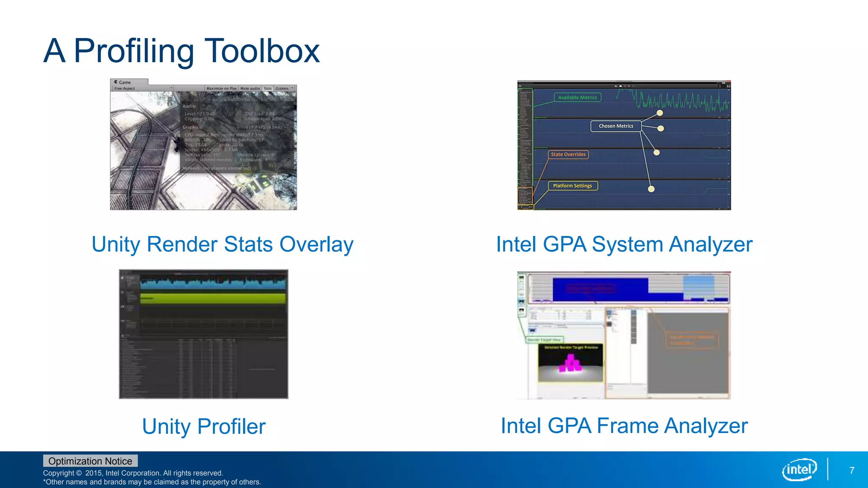This screenshot has width=868, height=488.
Task: Toggle Maximize on Play option
Action: click(x=221, y=89)
